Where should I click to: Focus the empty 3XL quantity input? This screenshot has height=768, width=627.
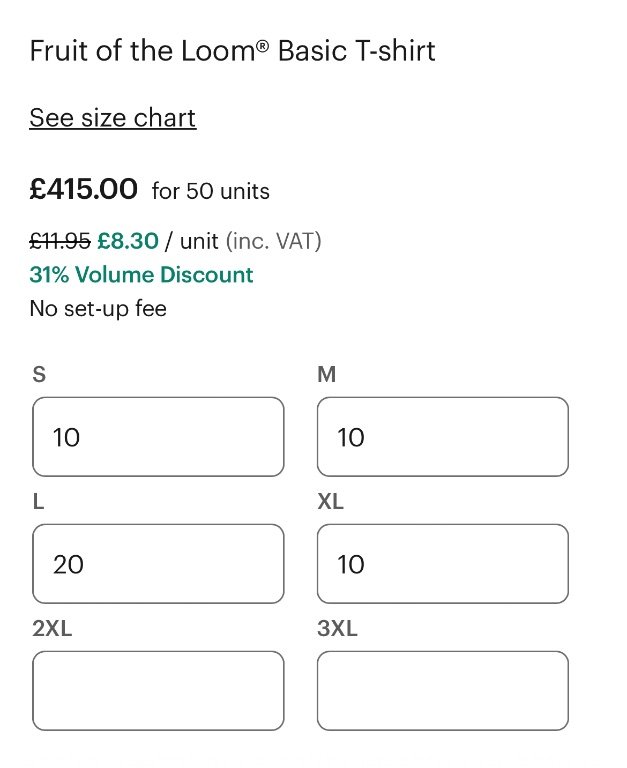click(x=442, y=691)
